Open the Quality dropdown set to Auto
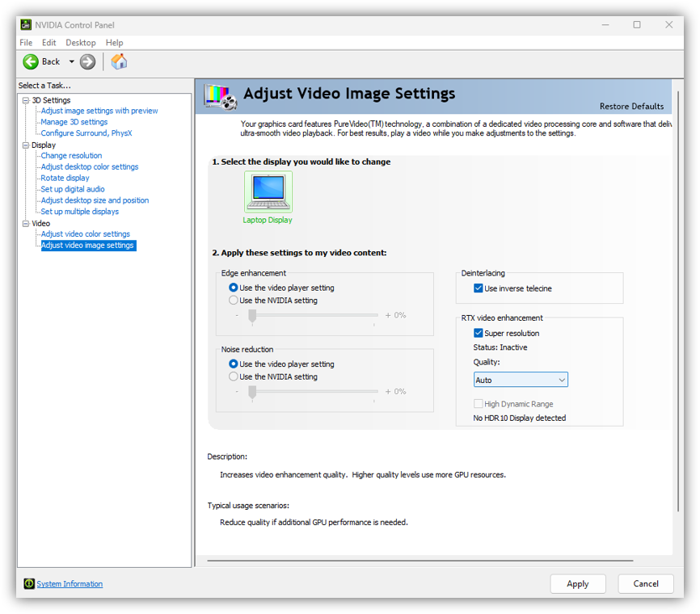The height and width of the screenshot is (614, 700). pos(521,380)
